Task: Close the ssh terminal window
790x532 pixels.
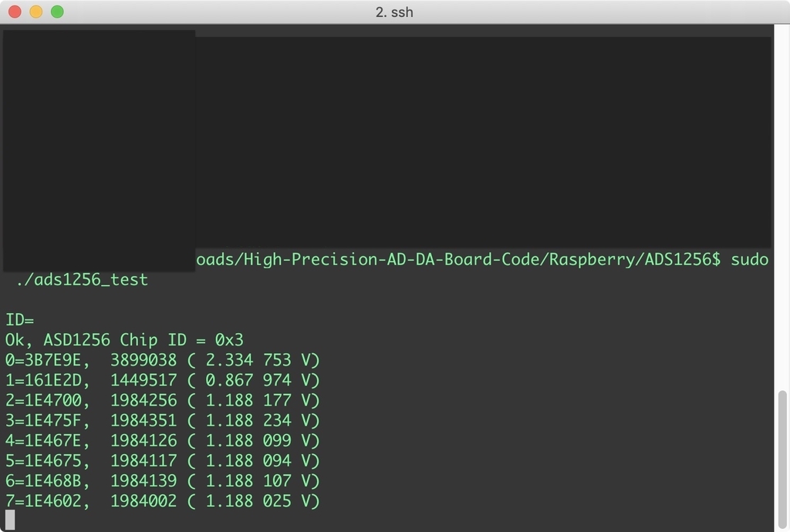Action: (x=15, y=12)
